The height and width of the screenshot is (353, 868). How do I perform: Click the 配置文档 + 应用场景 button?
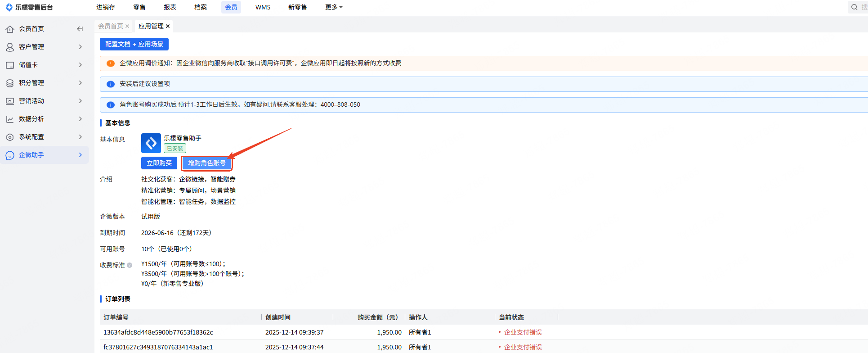point(134,44)
